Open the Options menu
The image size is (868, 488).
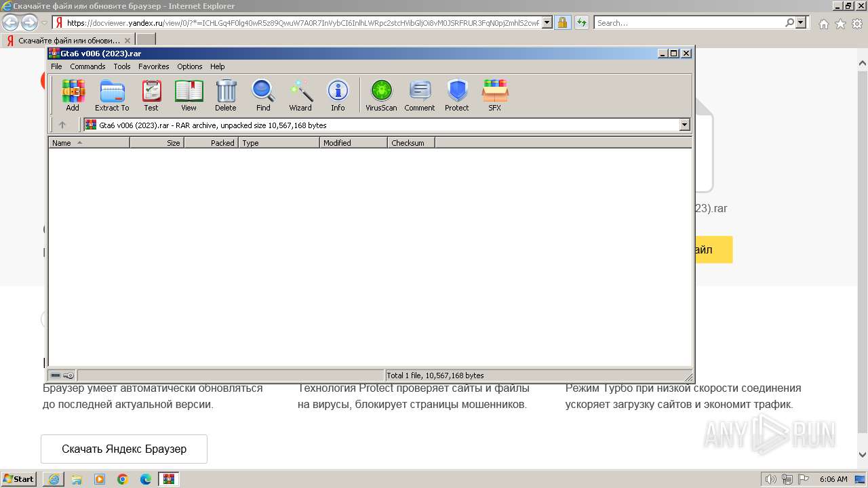pyautogui.click(x=190, y=66)
